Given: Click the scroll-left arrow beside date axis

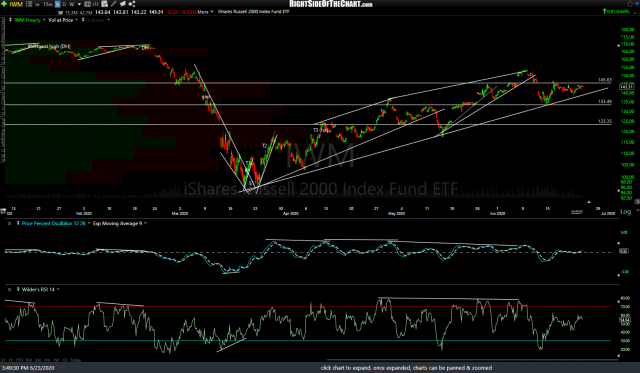Looking at the screenshot, I should click(3, 211).
